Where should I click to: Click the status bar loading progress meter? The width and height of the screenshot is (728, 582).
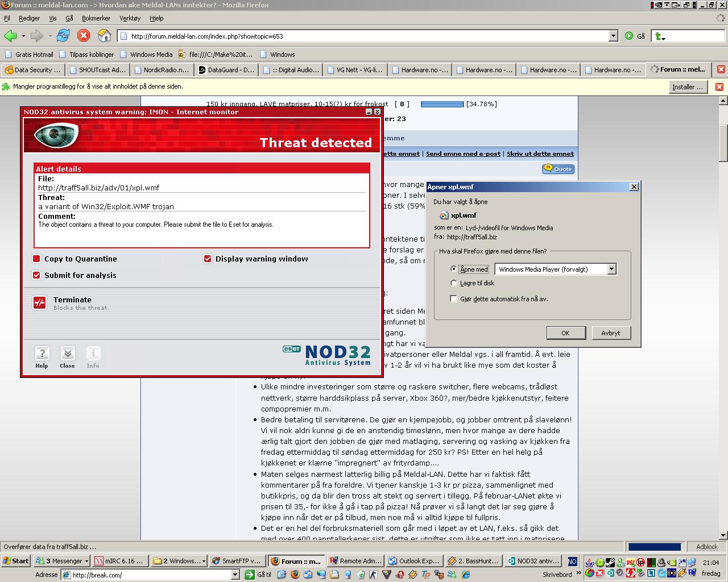[655, 547]
